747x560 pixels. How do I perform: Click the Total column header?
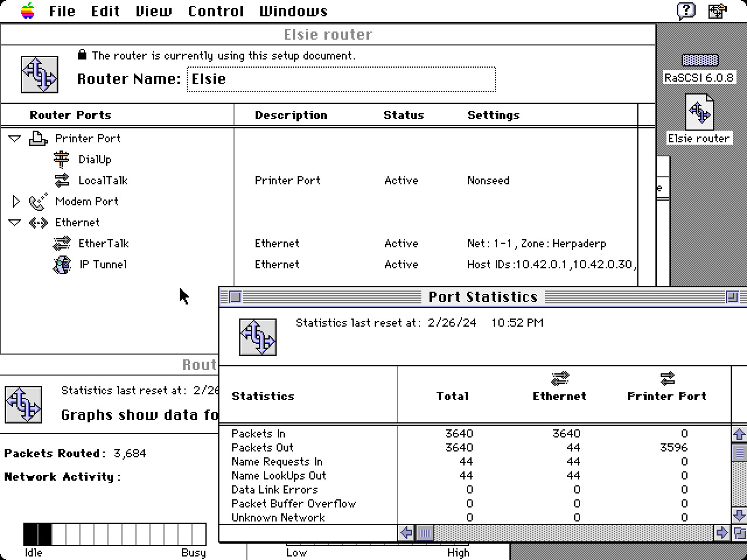453,397
